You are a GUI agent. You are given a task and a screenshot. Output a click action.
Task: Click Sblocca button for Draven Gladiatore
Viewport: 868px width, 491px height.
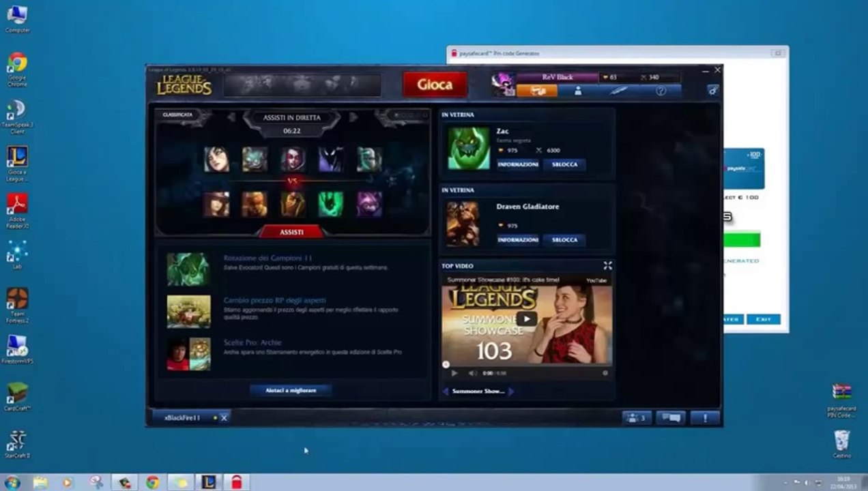[x=564, y=240]
